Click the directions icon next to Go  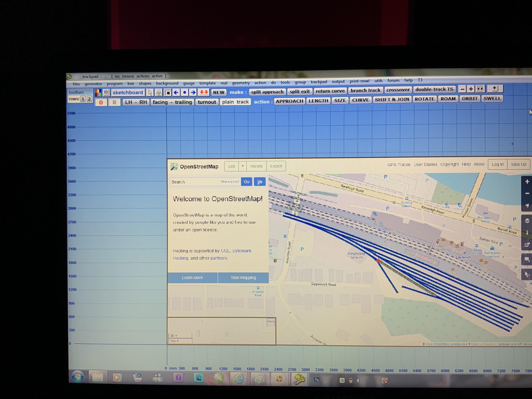260,182
